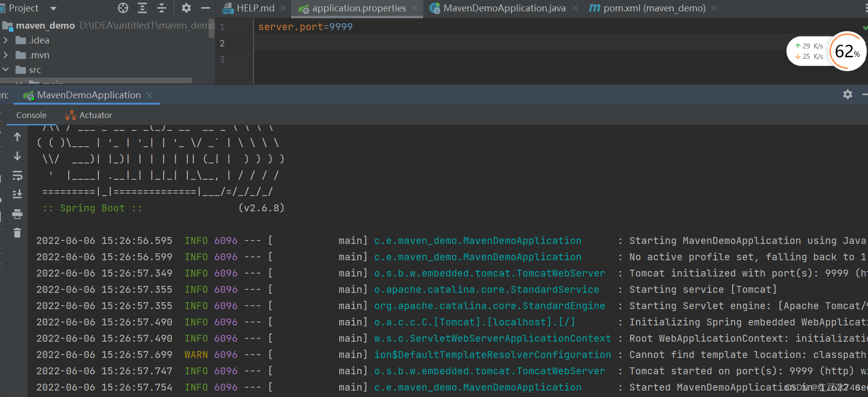868x397 pixels.
Task: Click the Collapse All icon in Project toolbar
Action: [x=162, y=8]
